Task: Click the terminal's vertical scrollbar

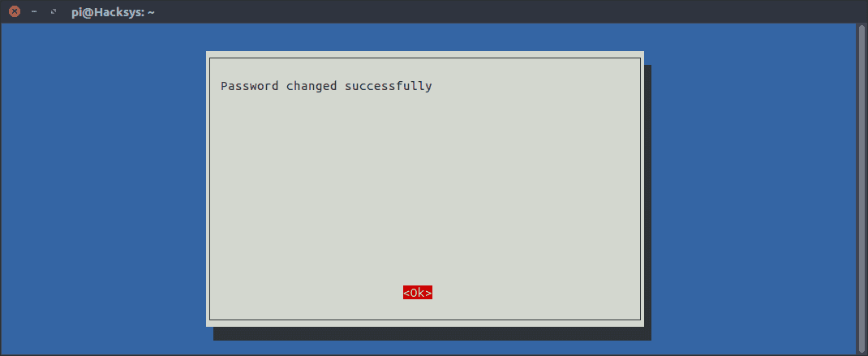Action: coord(862,188)
